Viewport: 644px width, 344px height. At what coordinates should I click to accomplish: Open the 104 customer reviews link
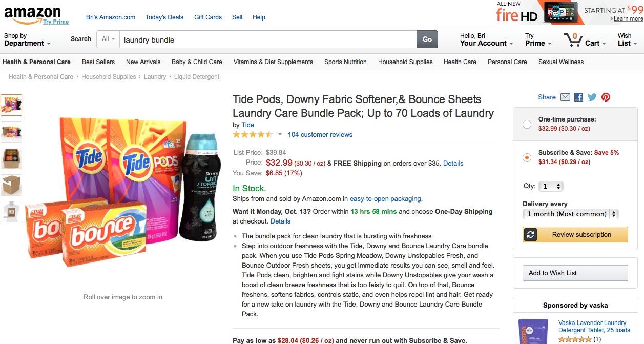[320, 135]
